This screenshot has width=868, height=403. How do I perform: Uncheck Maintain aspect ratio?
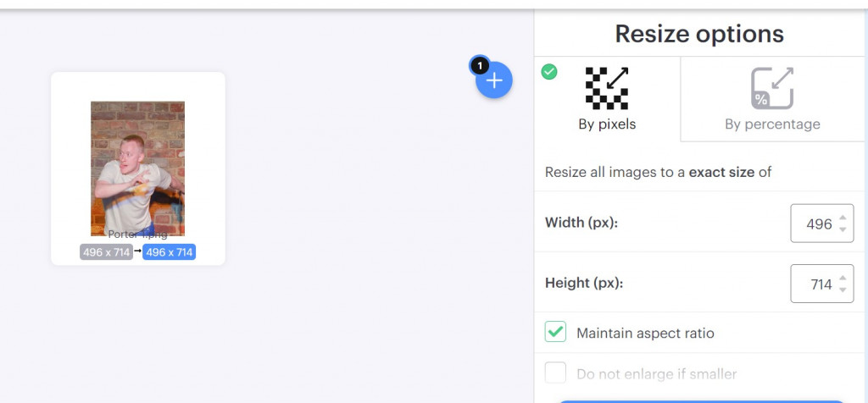click(x=555, y=332)
